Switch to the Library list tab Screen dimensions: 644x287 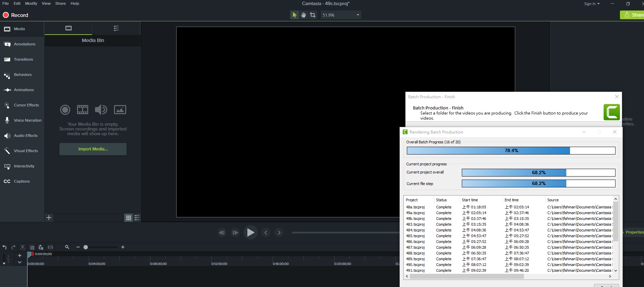(x=116, y=28)
